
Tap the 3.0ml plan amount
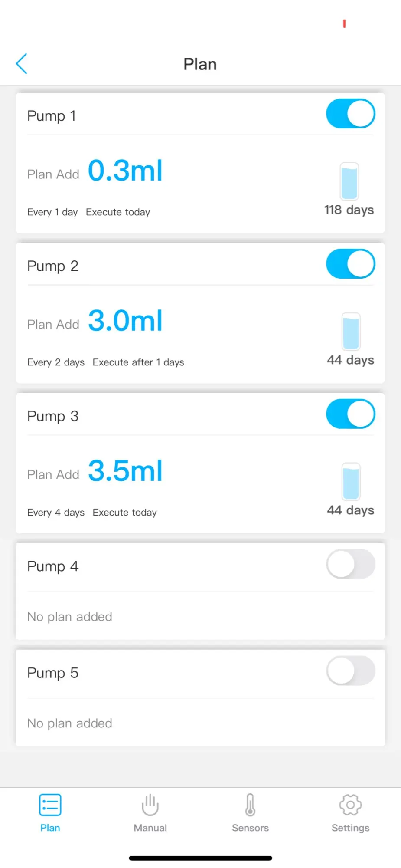[x=125, y=321]
